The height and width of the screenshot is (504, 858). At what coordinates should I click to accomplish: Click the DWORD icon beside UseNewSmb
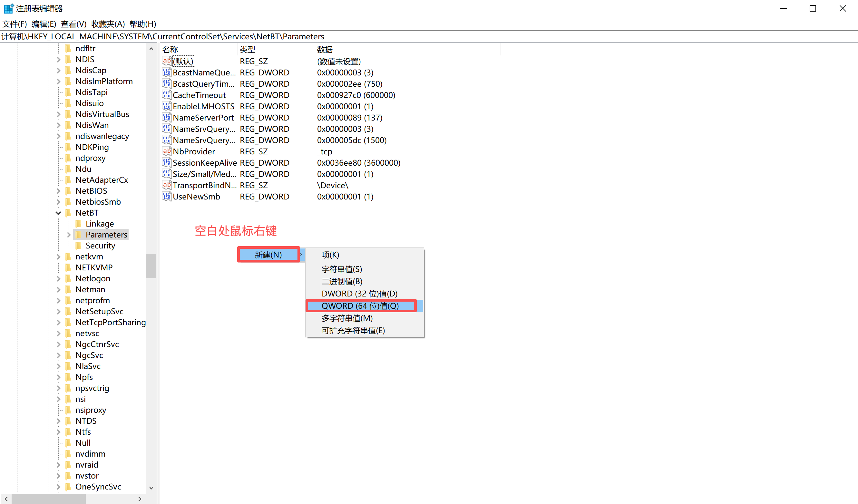pyautogui.click(x=167, y=196)
